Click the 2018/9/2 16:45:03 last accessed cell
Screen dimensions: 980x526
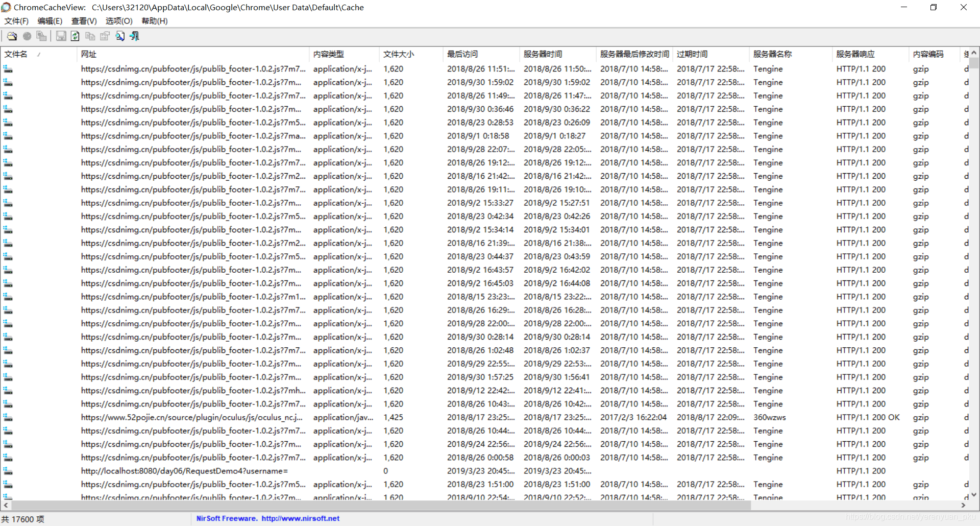click(x=480, y=283)
